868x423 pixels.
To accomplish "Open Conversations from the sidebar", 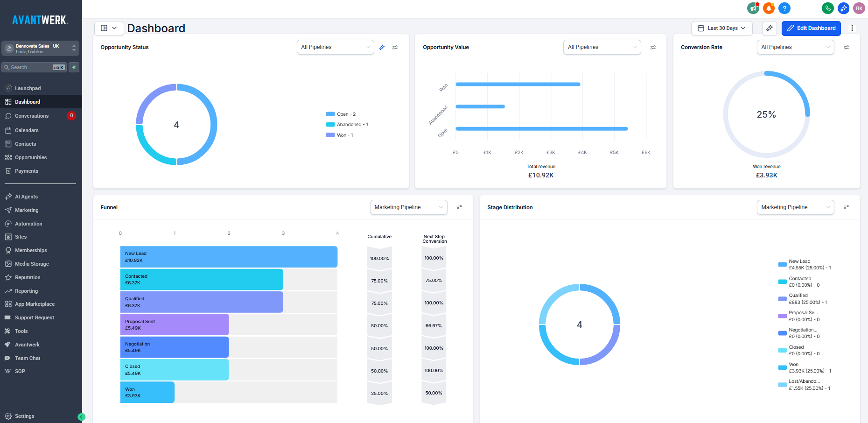I will (x=32, y=115).
